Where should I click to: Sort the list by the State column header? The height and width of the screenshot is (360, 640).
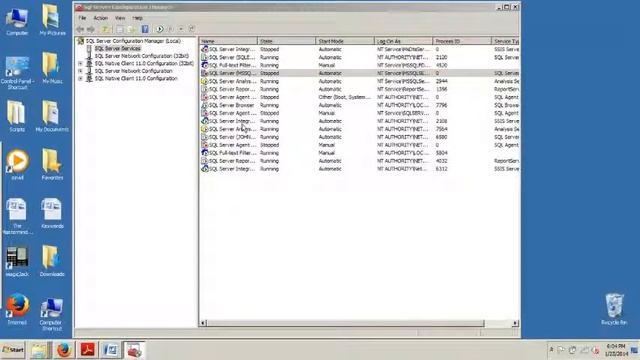pyautogui.click(x=287, y=41)
